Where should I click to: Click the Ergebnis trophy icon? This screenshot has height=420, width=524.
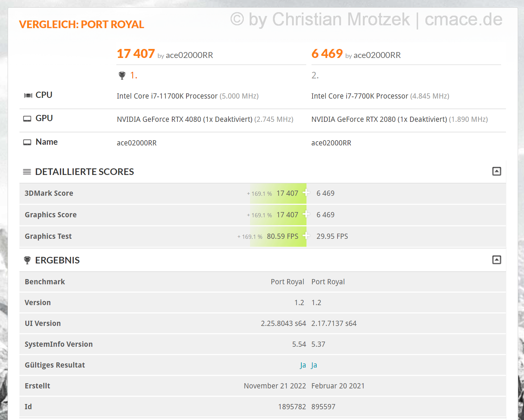(x=27, y=260)
